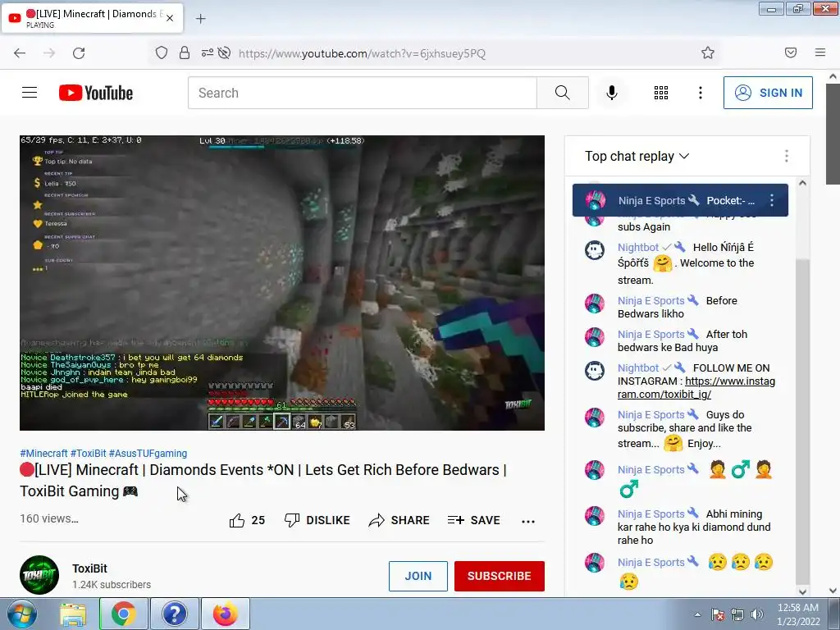Type in the YouTube Search field
Screen dimensions: 840x630
[x=362, y=93]
